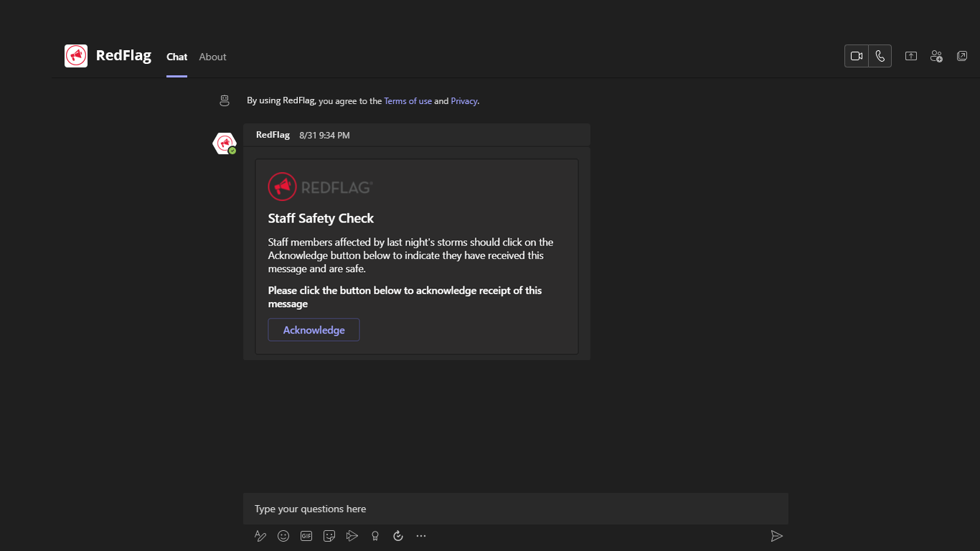The height and width of the screenshot is (551, 980).
Task: Switch to the About tab
Action: tap(212, 57)
